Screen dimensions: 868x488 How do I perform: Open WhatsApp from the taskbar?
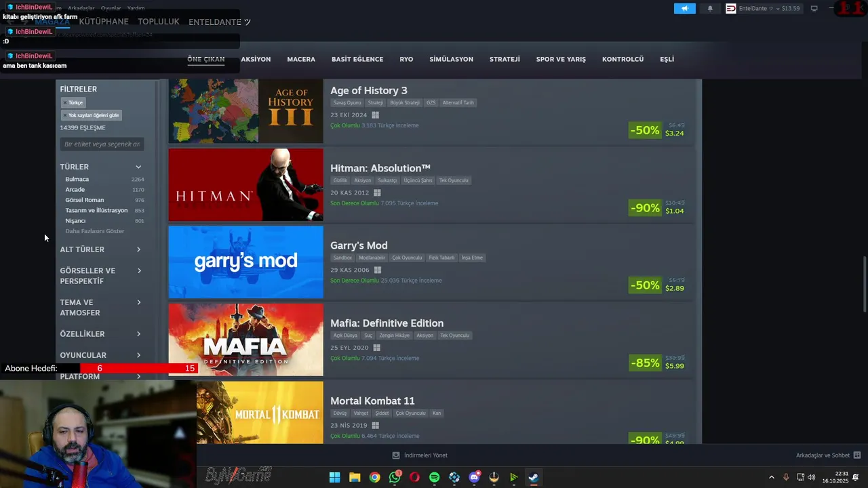[x=395, y=477]
